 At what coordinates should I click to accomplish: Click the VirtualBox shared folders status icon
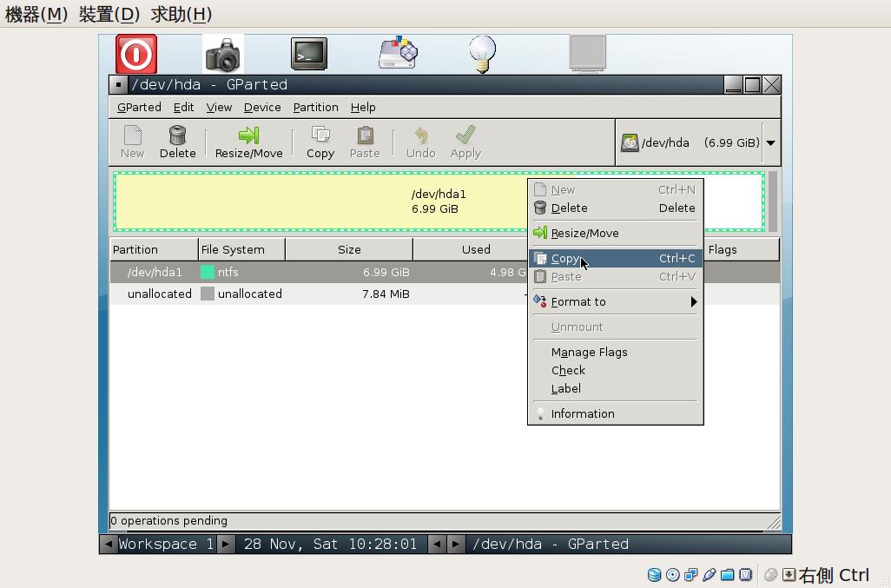(x=728, y=575)
